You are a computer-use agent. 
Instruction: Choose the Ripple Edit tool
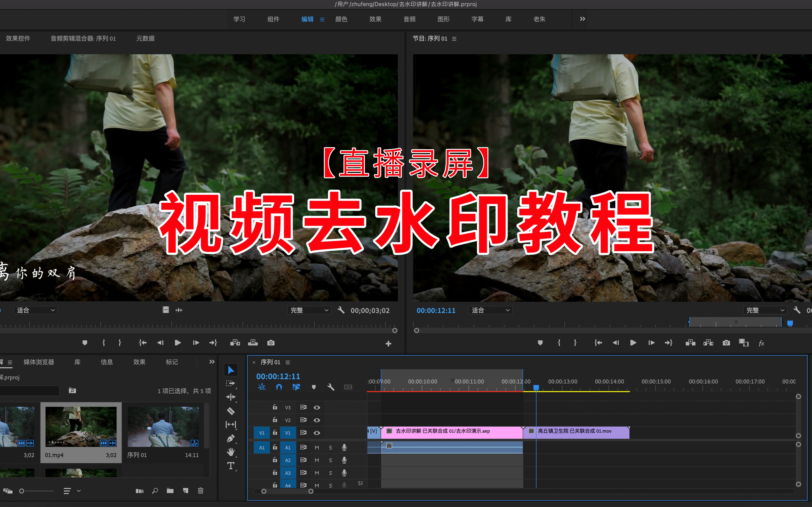(x=231, y=397)
